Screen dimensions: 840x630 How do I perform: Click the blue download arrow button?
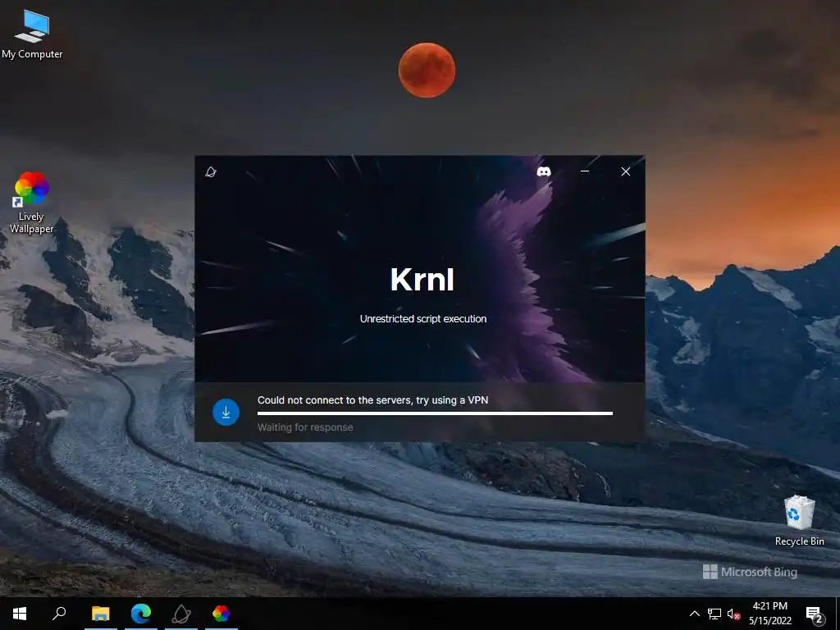click(226, 412)
